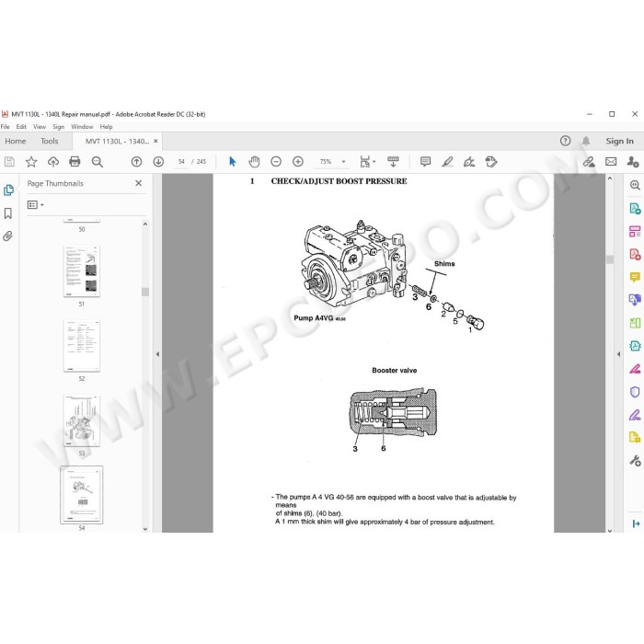644x644 pixels.
Task: Select the page 54 thumbnail
Action: click(x=82, y=495)
